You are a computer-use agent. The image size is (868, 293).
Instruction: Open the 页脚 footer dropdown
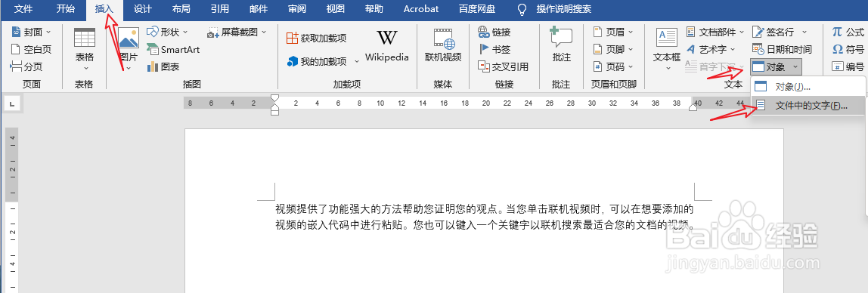(x=613, y=49)
